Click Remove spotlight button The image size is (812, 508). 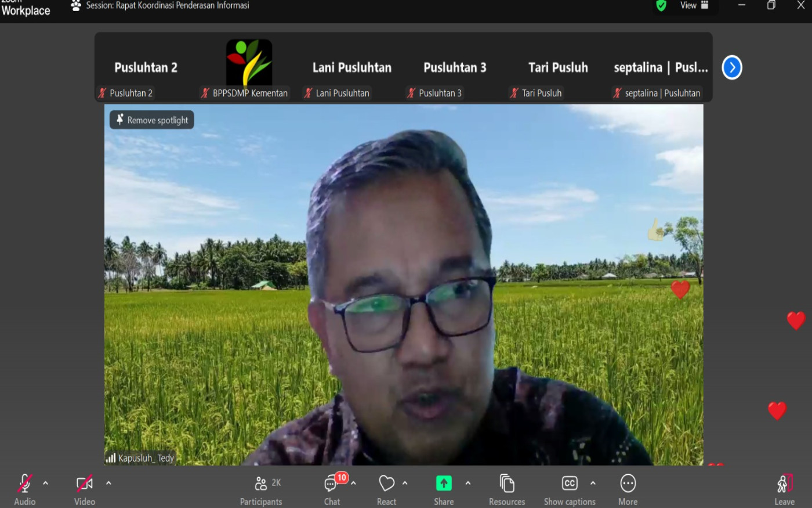pyautogui.click(x=152, y=120)
